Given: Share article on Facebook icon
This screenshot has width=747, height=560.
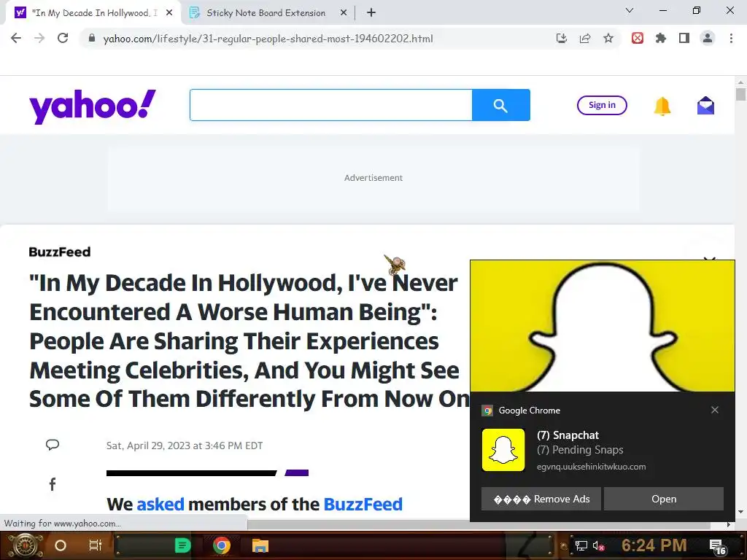Looking at the screenshot, I should [x=53, y=484].
